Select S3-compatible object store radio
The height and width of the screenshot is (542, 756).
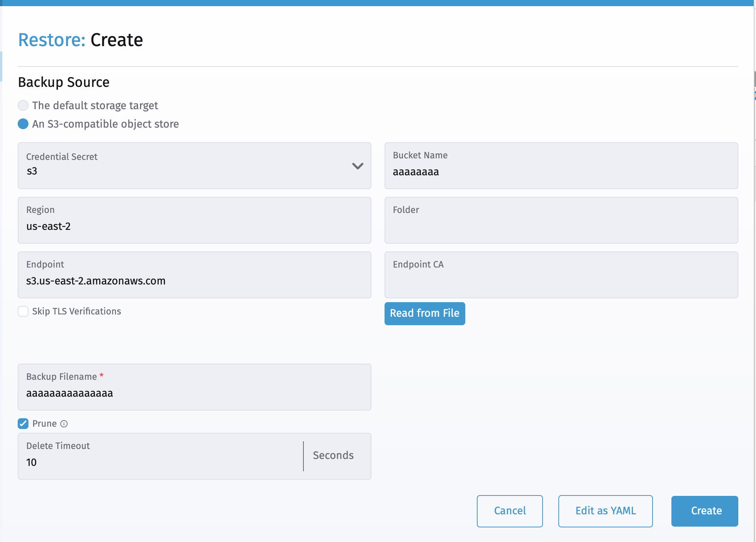(23, 124)
